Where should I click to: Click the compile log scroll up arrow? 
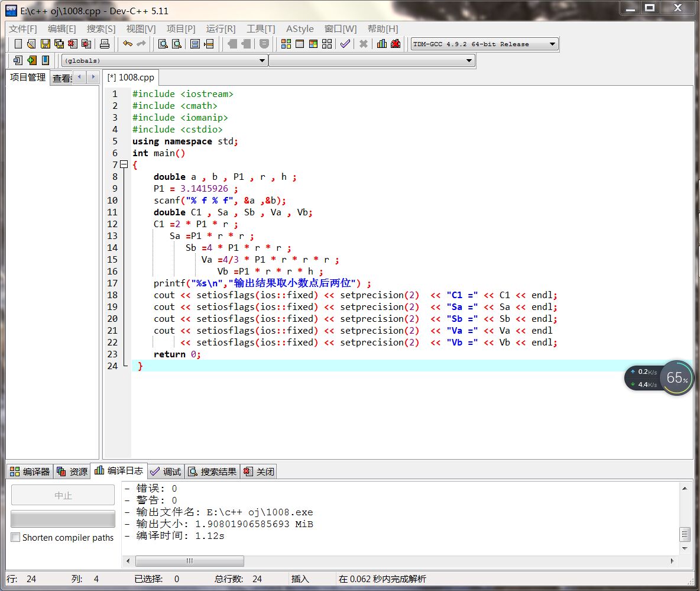pos(685,488)
